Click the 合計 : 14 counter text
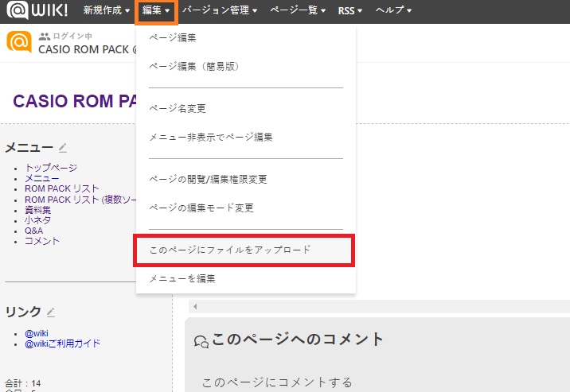Image resolution: width=570 pixels, height=392 pixels. coord(22,383)
